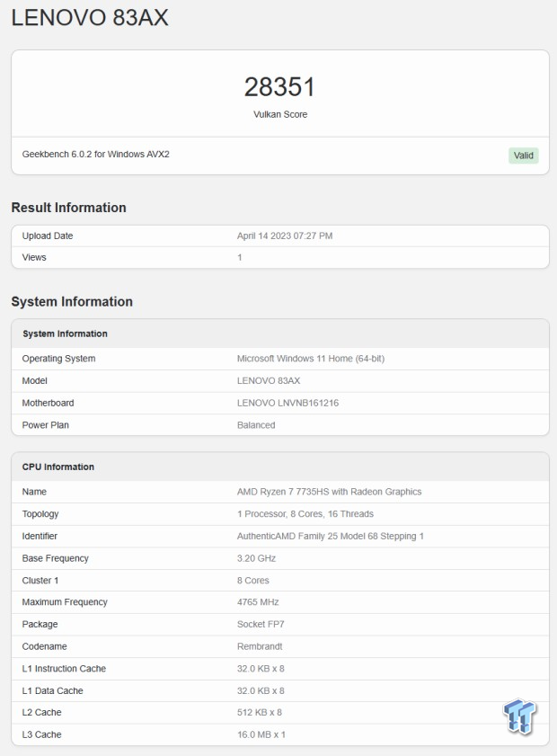
Task: Select the Socket FP7 value
Action: point(261,625)
